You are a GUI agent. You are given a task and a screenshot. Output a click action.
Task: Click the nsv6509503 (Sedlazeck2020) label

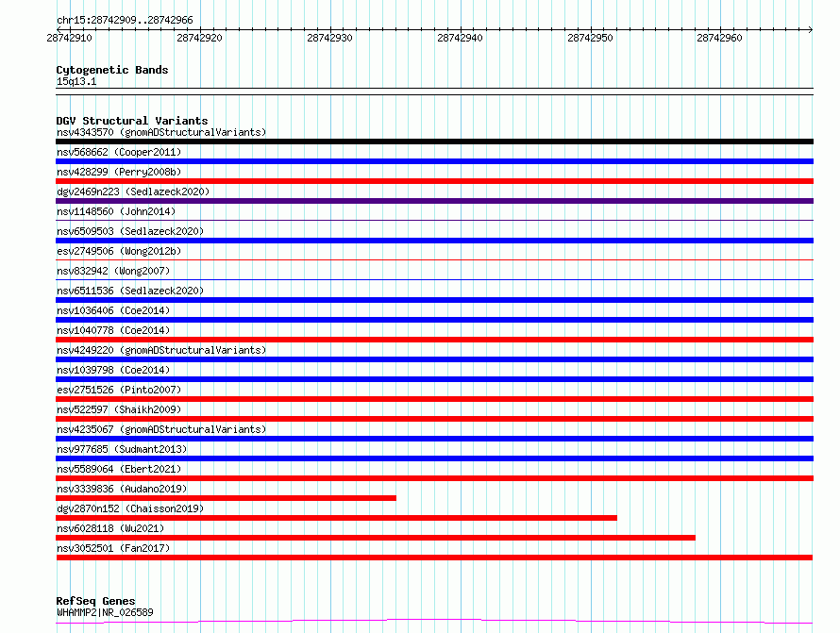[130, 231]
